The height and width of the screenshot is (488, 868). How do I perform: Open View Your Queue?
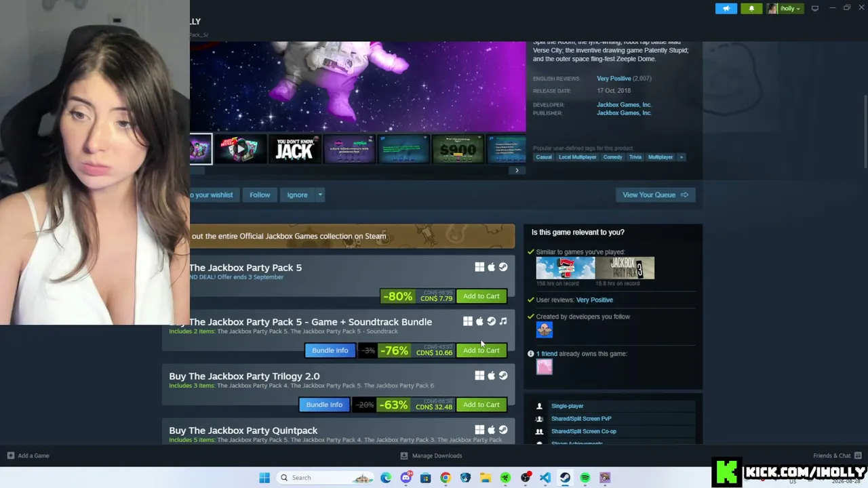coord(655,195)
